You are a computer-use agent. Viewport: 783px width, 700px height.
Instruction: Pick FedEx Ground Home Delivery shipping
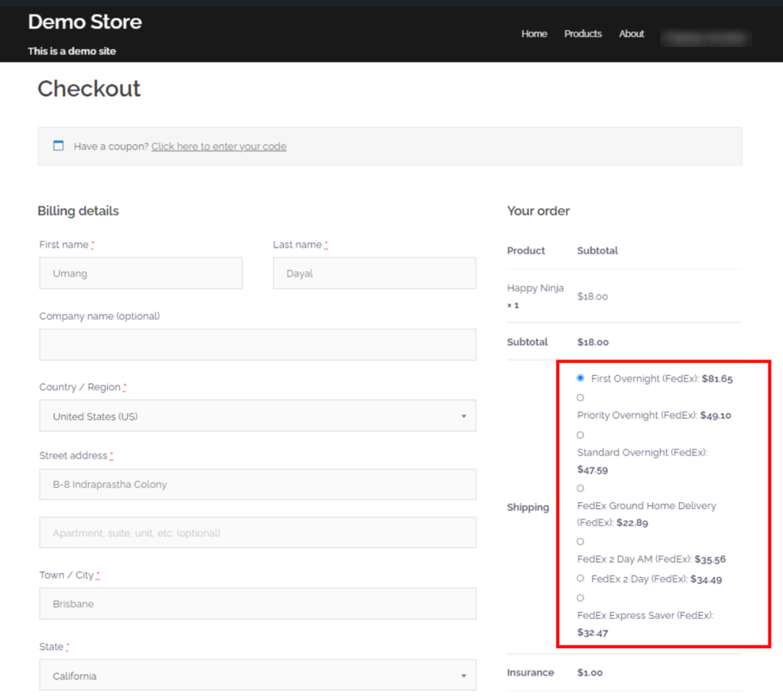(x=580, y=488)
